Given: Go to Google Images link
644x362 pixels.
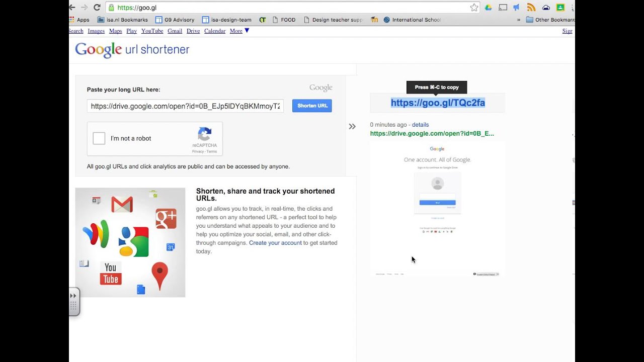Looking at the screenshot, I should click(96, 31).
